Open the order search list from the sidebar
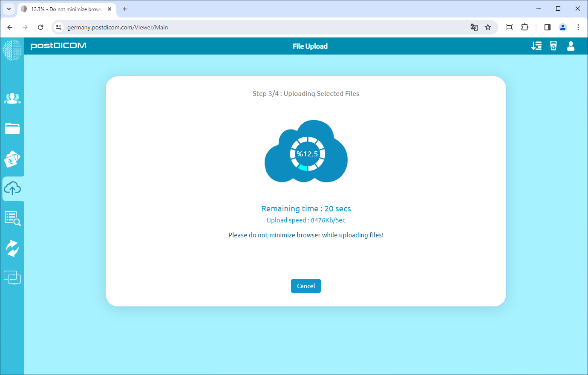The height and width of the screenshot is (375, 588). (12, 218)
